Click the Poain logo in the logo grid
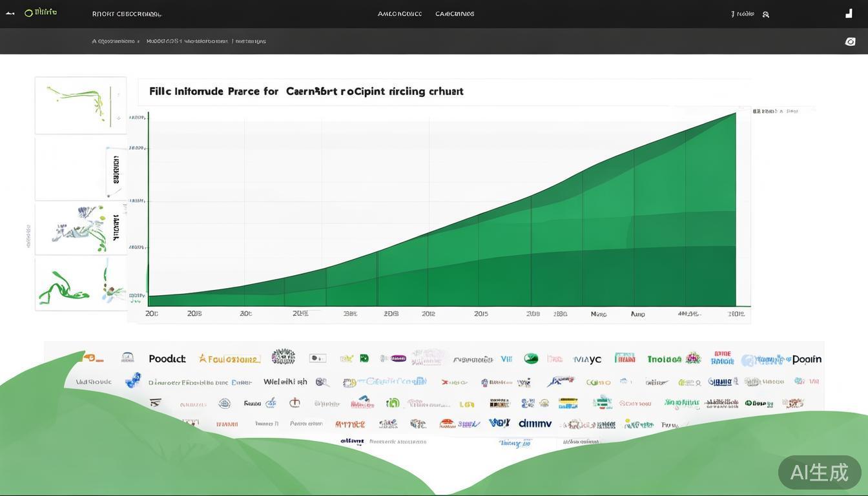This screenshot has width=868, height=496. click(807, 359)
